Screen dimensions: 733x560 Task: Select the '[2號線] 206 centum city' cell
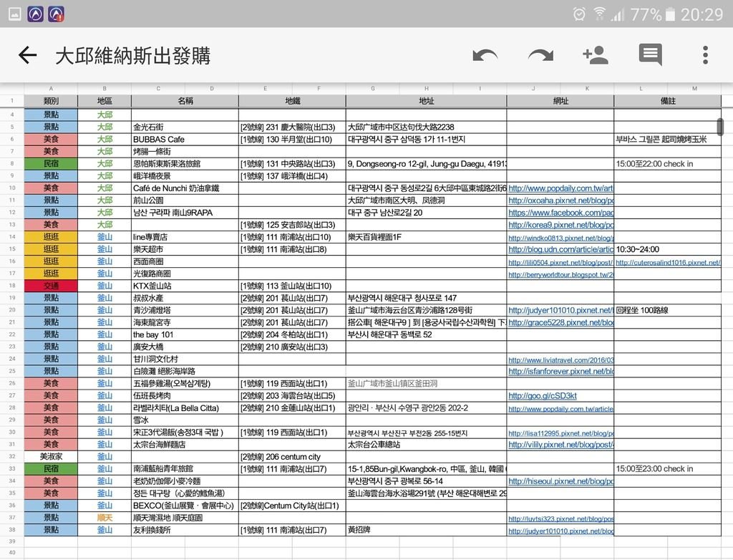pyautogui.click(x=292, y=456)
